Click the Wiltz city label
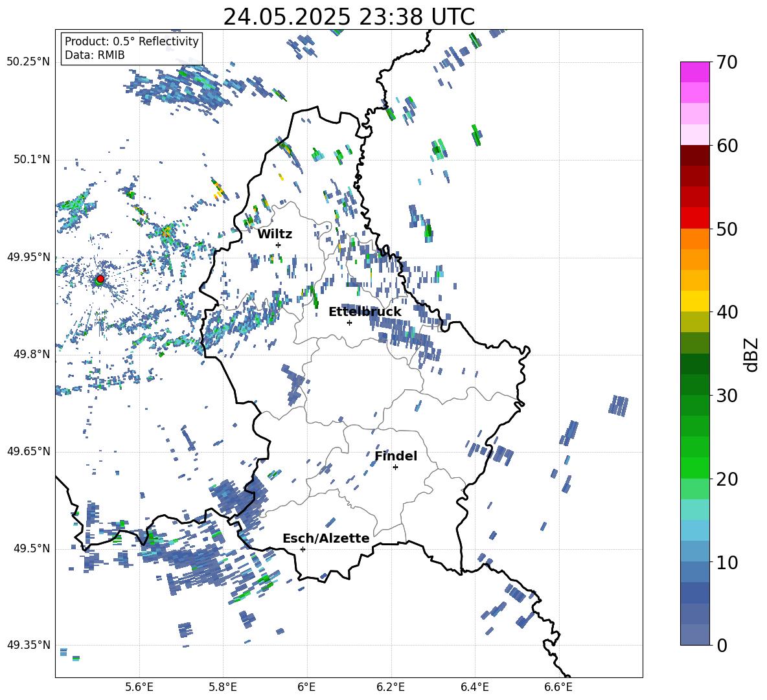 coord(275,234)
